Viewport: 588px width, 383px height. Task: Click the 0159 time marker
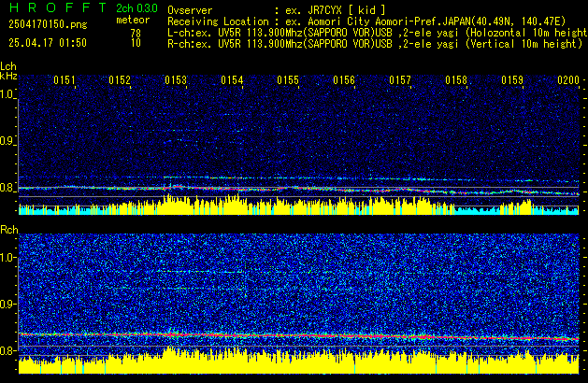512,80
